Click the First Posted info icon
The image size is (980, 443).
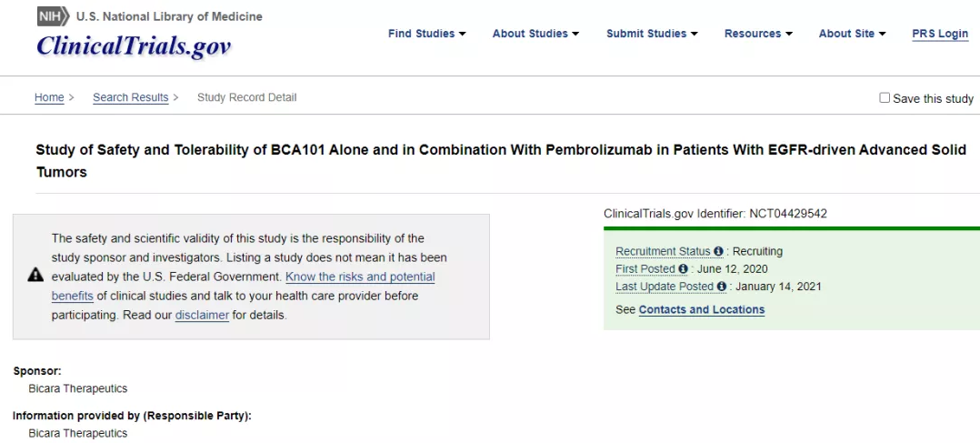pos(683,269)
